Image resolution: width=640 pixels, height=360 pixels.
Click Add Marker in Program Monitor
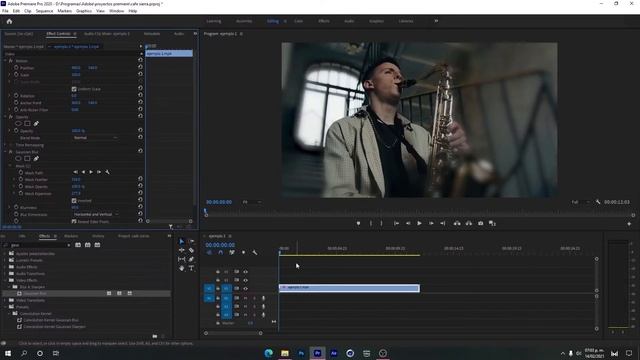(x=358, y=223)
